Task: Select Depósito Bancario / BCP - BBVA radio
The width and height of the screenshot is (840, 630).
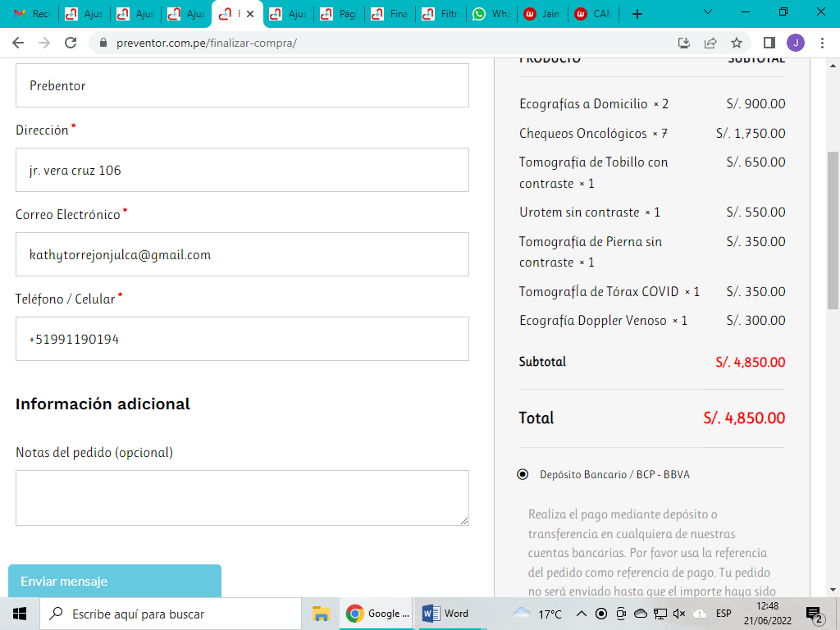Action: pos(523,474)
